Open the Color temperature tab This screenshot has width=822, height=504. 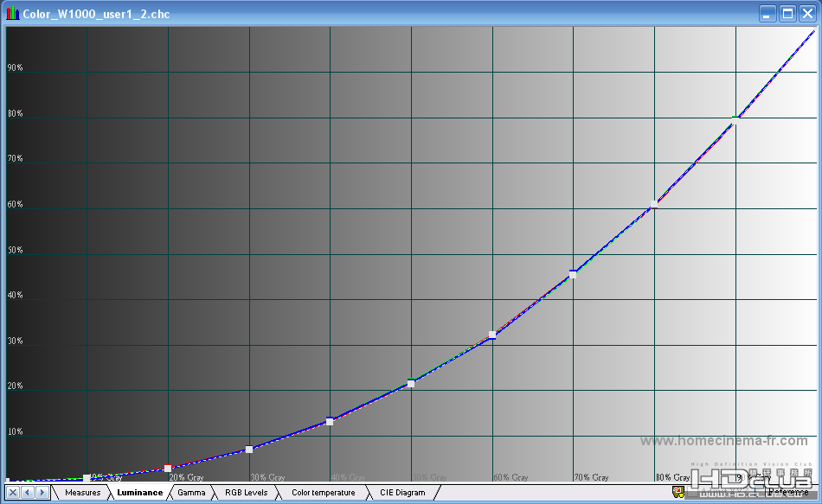(323, 493)
